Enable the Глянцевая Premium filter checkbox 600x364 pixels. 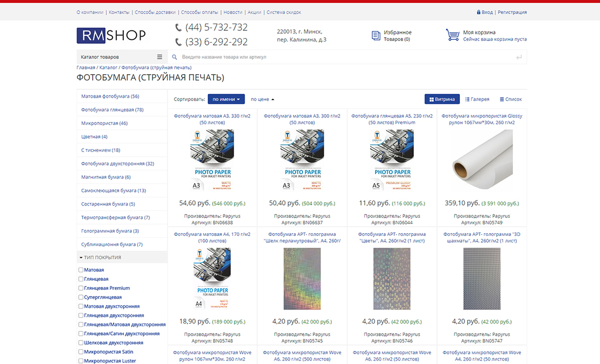(81, 288)
